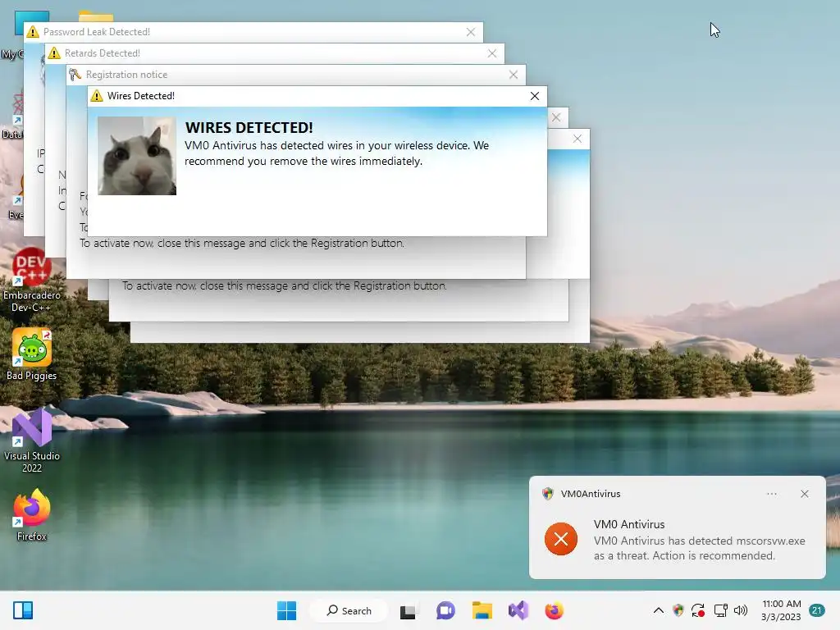
Task: Click the red error icon in notification
Action: click(561, 539)
